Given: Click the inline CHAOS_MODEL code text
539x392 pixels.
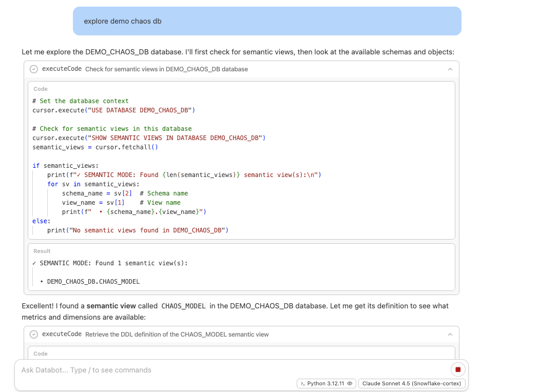Looking at the screenshot, I should pyautogui.click(x=183, y=306).
